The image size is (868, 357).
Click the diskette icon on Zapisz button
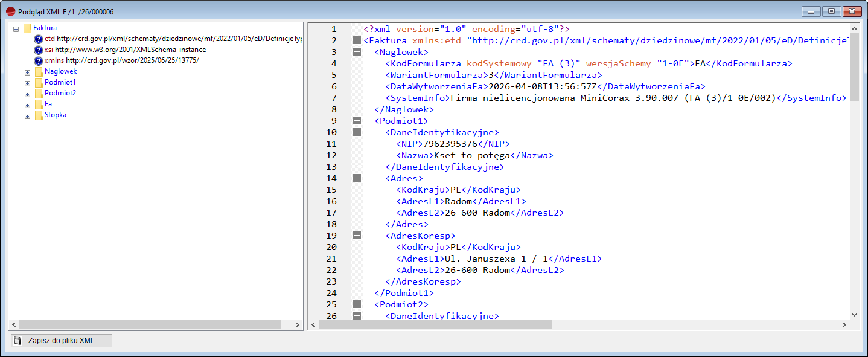(18, 341)
